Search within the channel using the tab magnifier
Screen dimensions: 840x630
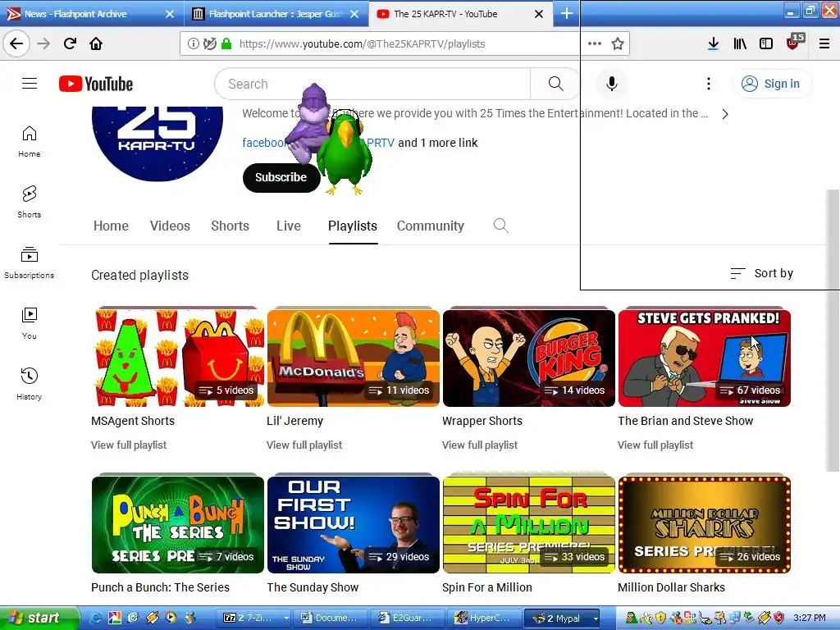(501, 226)
